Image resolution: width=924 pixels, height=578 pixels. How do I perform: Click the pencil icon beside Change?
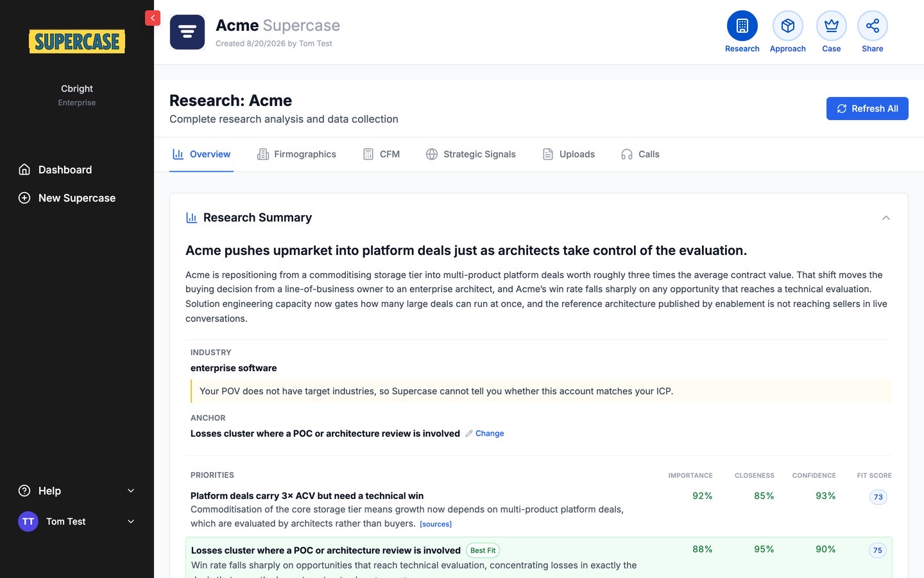coord(469,433)
